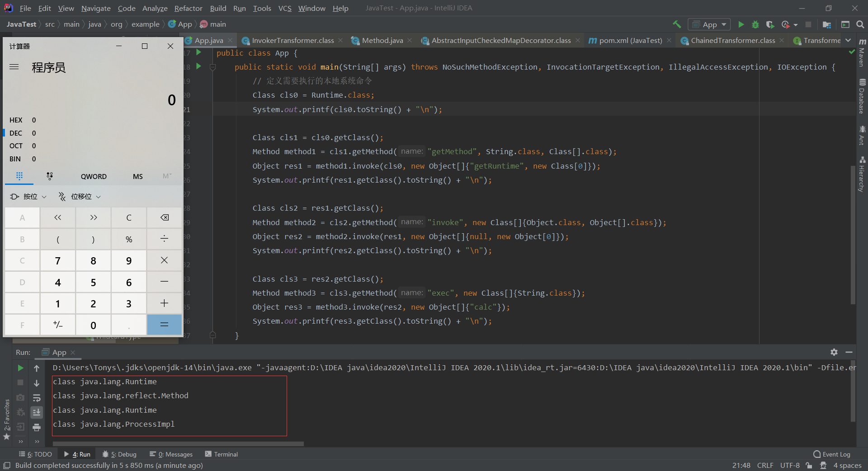The width and height of the screenshot is (868, 471).
Task: Open bitwise 按位 dropdown in calculator
Action: [x=28, y=196]
